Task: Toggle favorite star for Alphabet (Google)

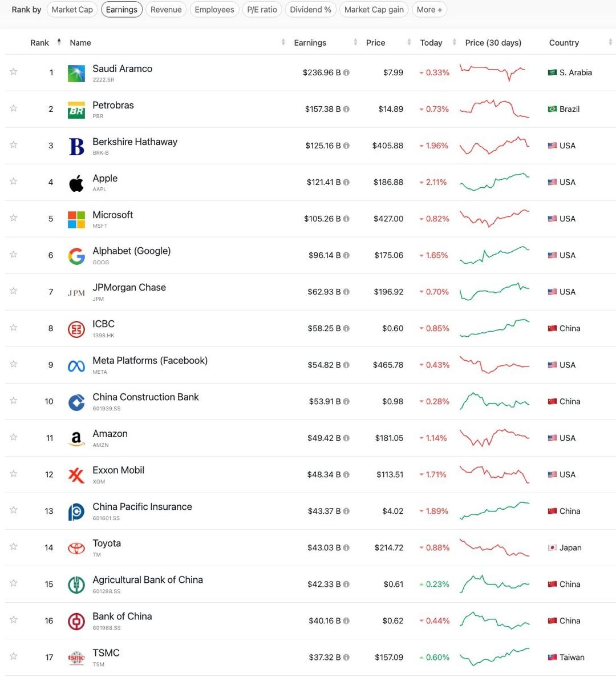Action: click(13, 255)
